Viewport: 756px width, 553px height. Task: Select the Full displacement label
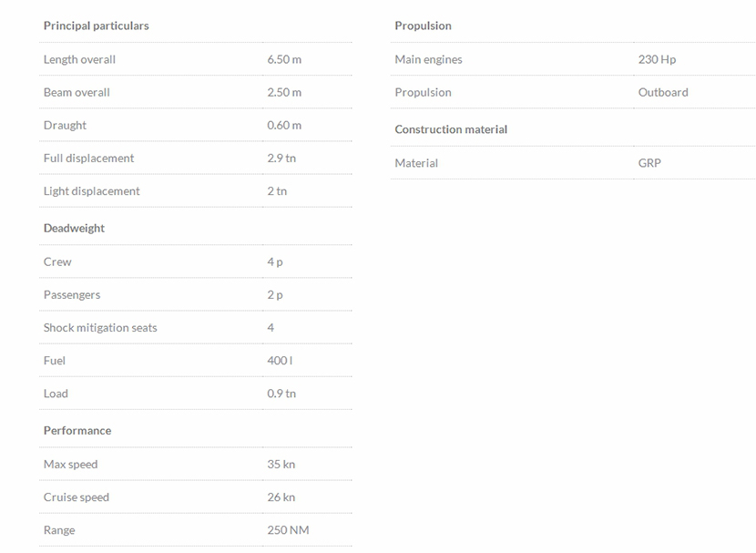click(88, 158)
